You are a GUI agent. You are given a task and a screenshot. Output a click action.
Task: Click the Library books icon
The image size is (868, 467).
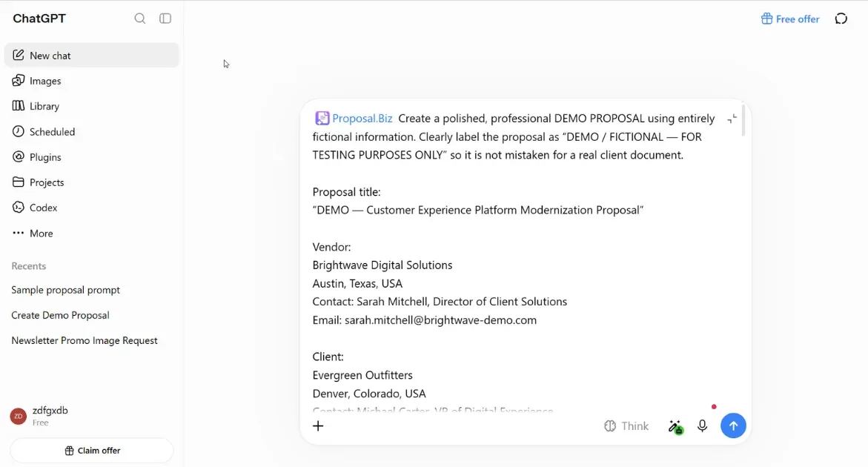tap(19, 106)
